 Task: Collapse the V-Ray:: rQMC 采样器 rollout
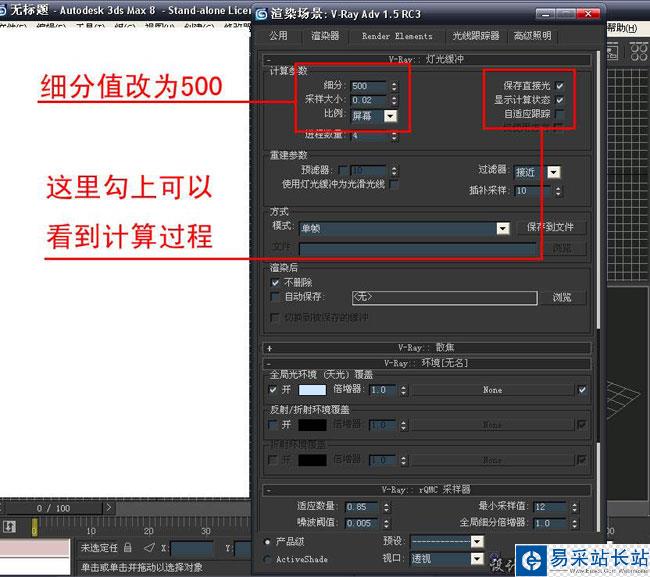pos(427,490)
